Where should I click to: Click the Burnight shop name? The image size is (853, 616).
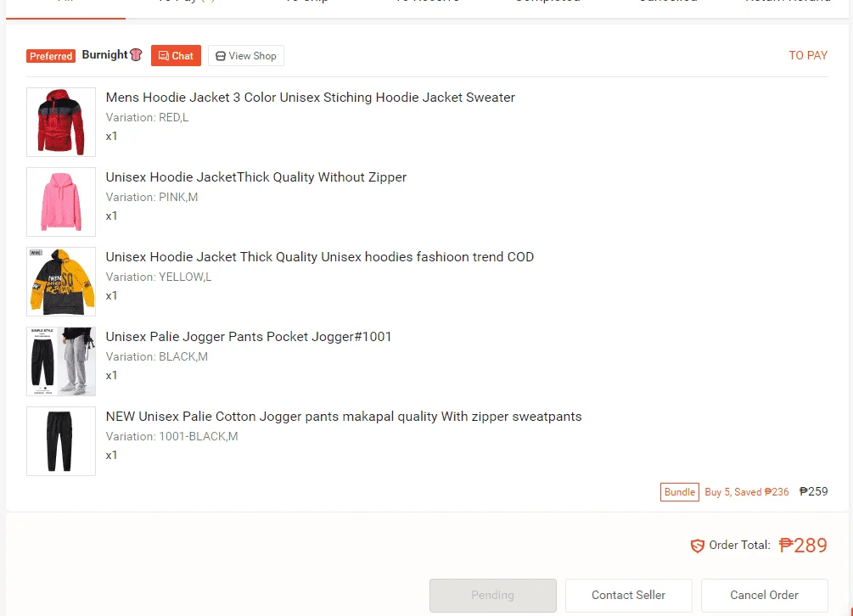pyautogui.click(x=104, y=55)
